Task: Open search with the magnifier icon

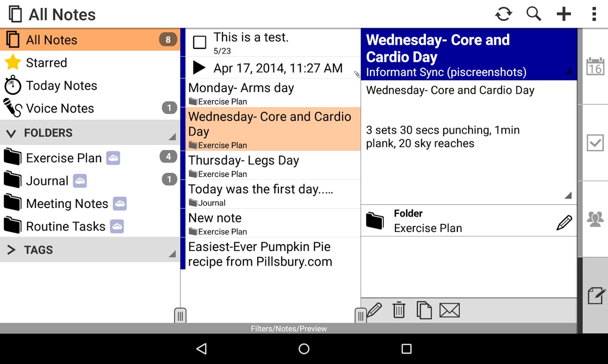Action: pyautogui.click(x=534, y=14)
